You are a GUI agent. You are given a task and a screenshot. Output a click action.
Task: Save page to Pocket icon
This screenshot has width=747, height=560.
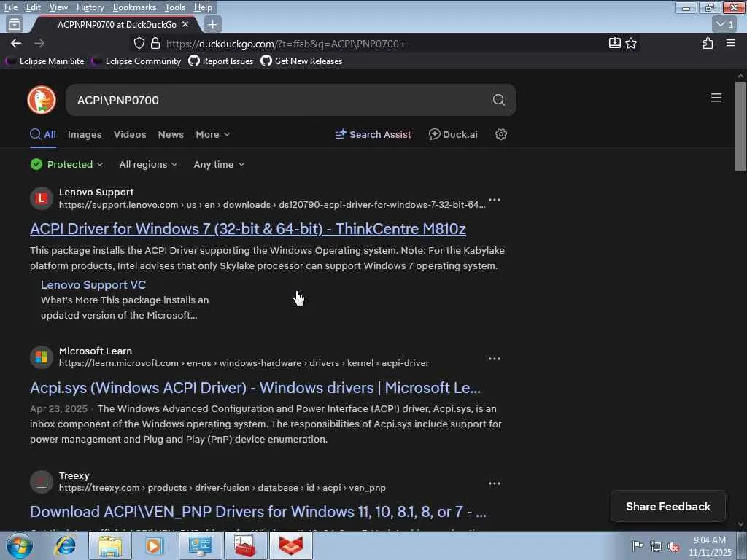pos(614,43)
